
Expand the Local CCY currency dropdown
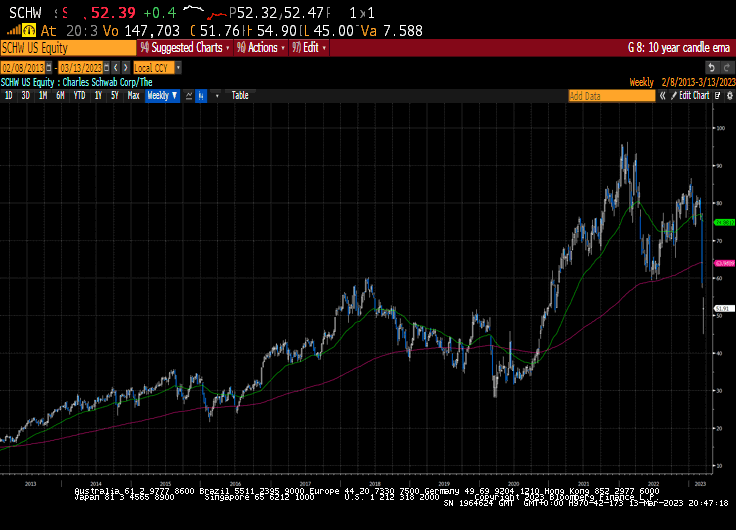[178, 68]
